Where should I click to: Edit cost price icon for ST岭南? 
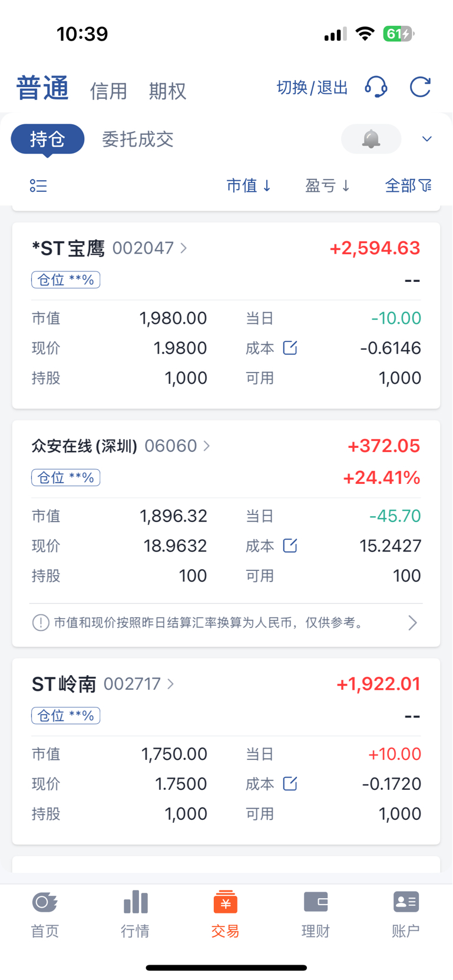point(290,783)
